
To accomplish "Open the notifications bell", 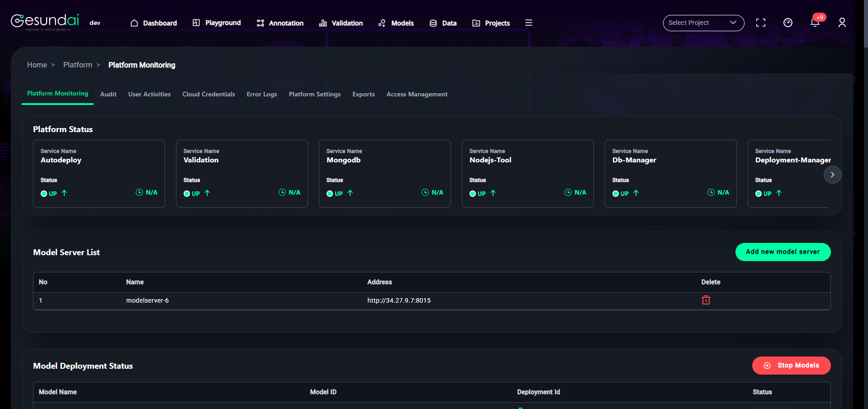I will tap(815, 23).
